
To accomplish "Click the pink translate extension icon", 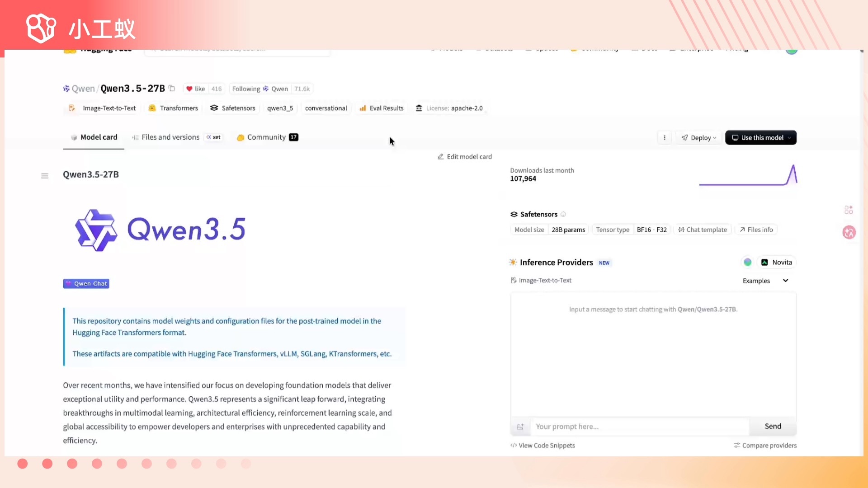I will tap(849, 232).
